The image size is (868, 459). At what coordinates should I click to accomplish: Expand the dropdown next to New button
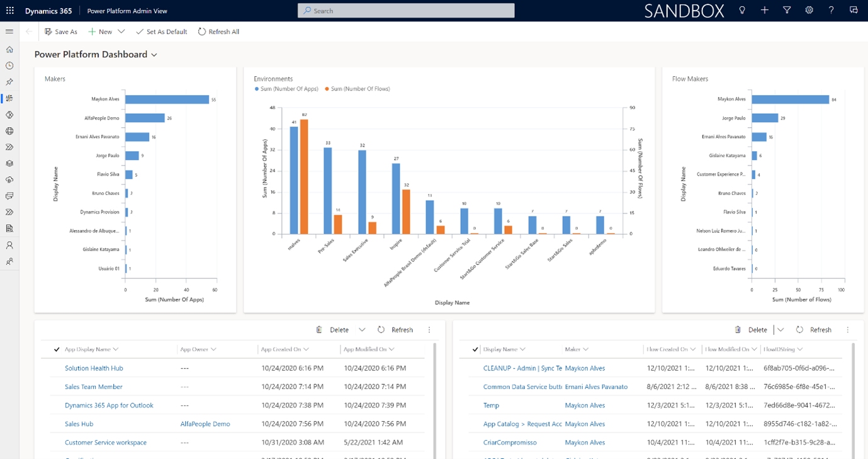pyautogui.click(x=120, y=31)
